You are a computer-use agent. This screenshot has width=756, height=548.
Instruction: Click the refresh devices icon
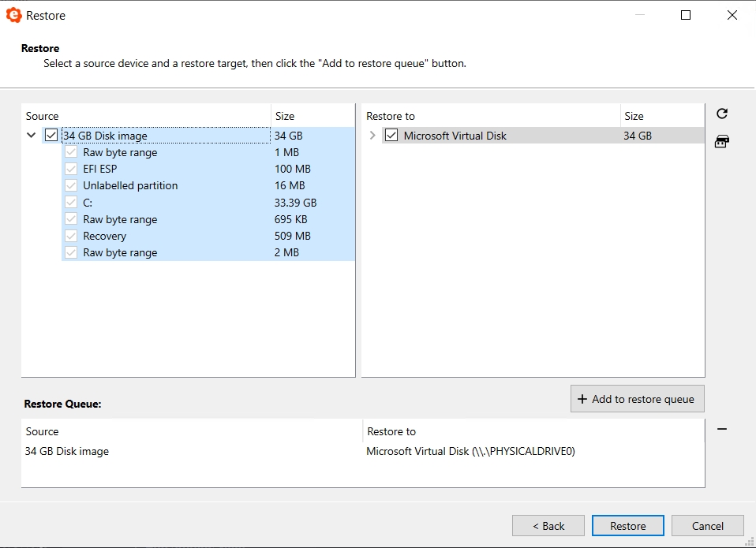pos(722,114)
